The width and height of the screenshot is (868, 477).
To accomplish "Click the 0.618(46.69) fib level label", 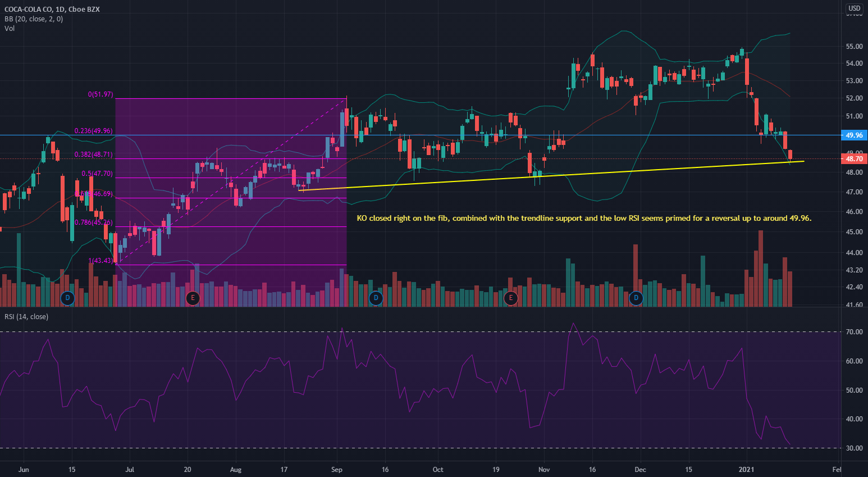I will click(94, 193).
